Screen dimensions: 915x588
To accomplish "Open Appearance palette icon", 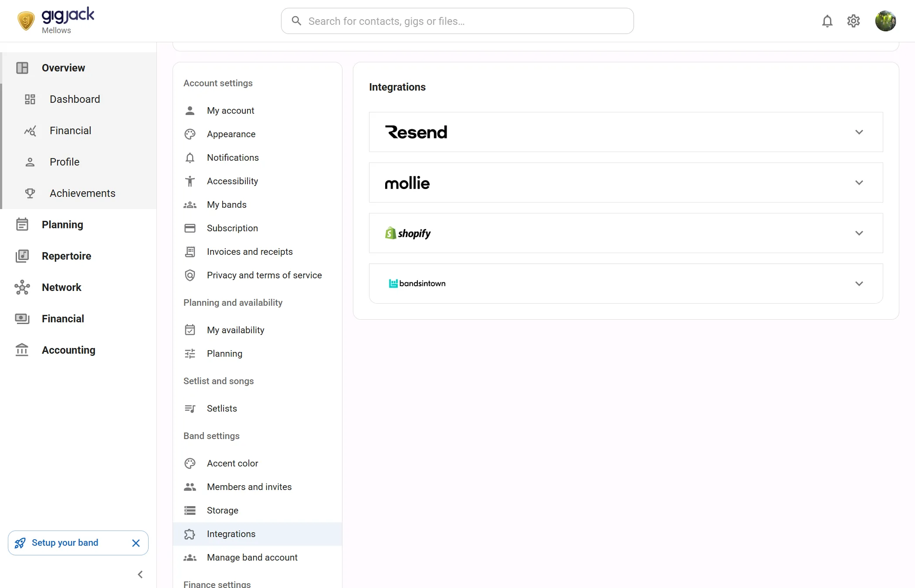I will (190, 134).
